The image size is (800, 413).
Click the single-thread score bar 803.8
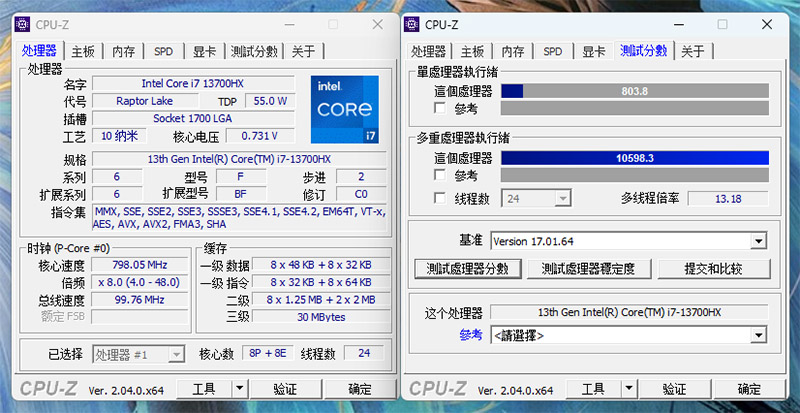(635, 91)
